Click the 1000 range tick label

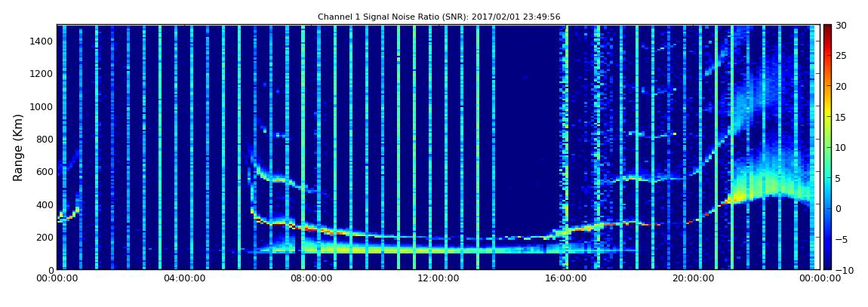(42, 107)
